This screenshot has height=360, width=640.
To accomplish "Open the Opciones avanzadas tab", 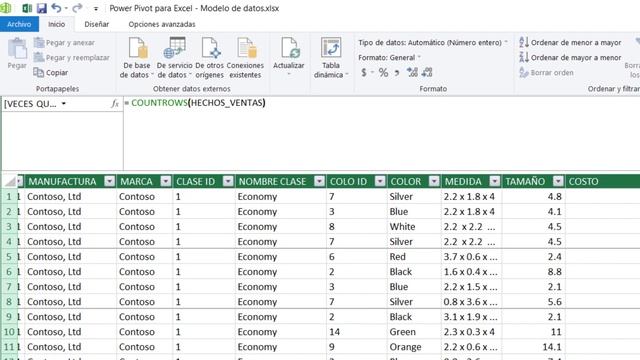I will (162, 24).
